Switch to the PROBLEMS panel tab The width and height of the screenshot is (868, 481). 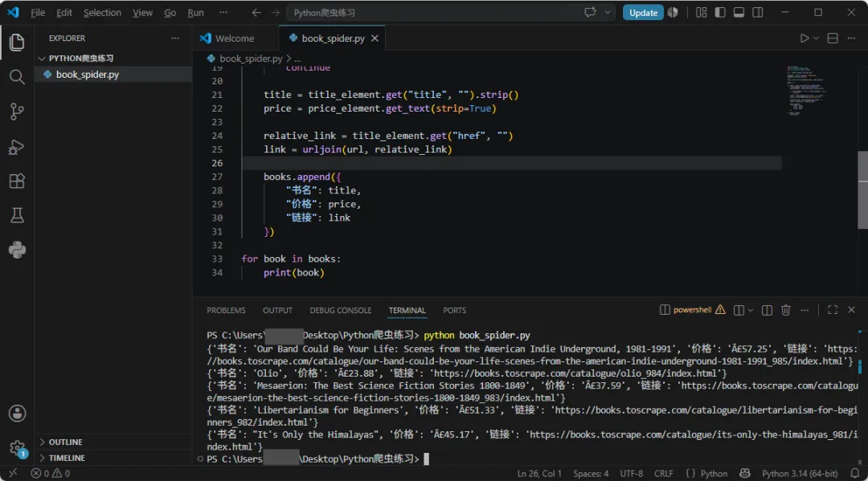click(x=226, y=310)
